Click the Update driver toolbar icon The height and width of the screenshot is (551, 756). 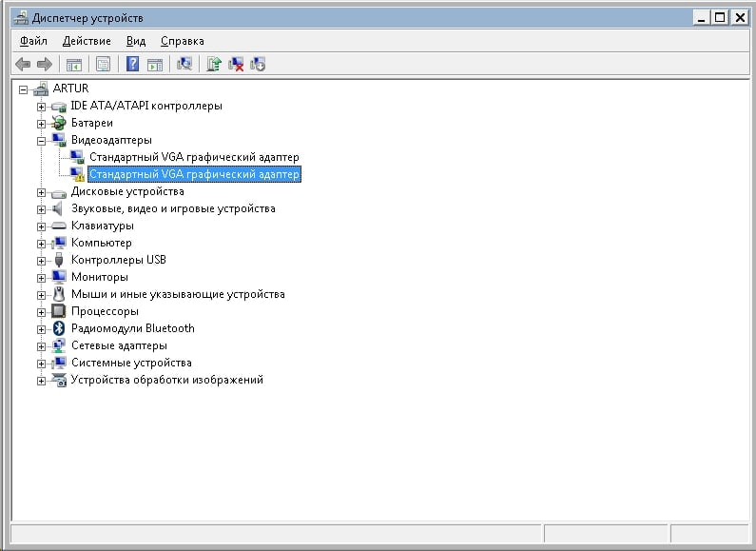point(214,64)
